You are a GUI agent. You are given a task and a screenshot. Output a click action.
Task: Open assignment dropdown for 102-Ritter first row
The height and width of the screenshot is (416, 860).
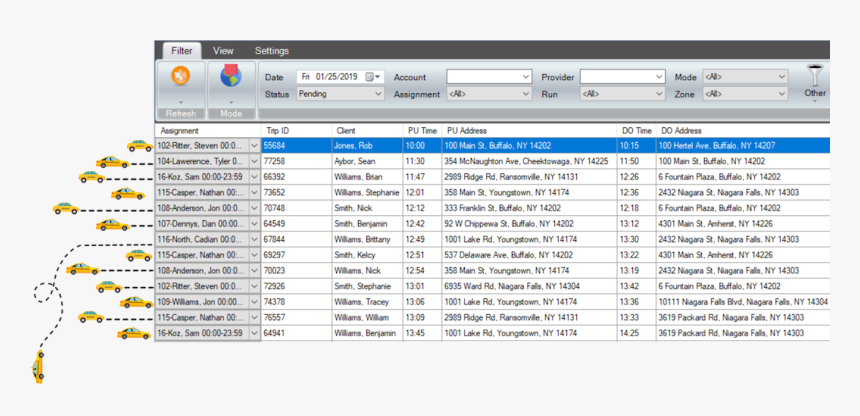coord(254,146)
